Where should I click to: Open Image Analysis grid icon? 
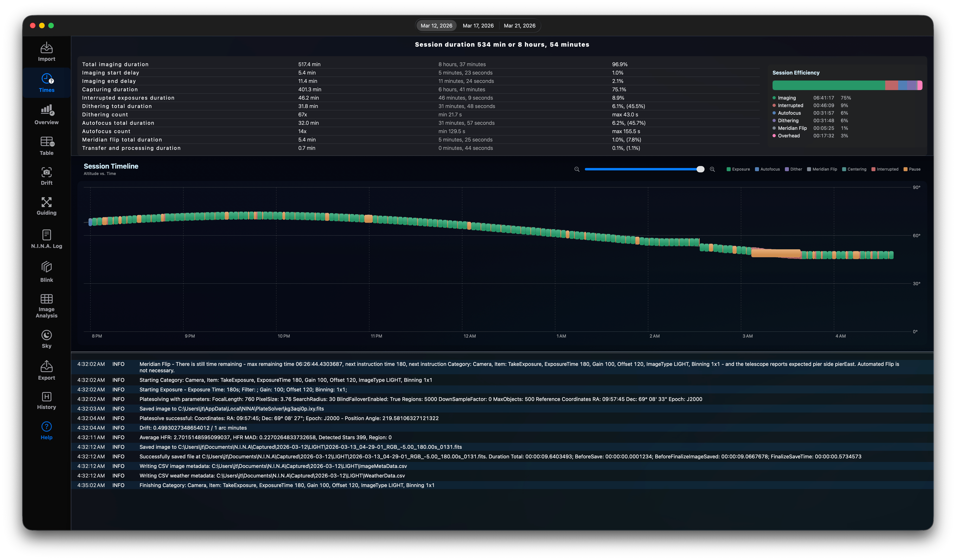pyautogui.click(x=46, y=299)
